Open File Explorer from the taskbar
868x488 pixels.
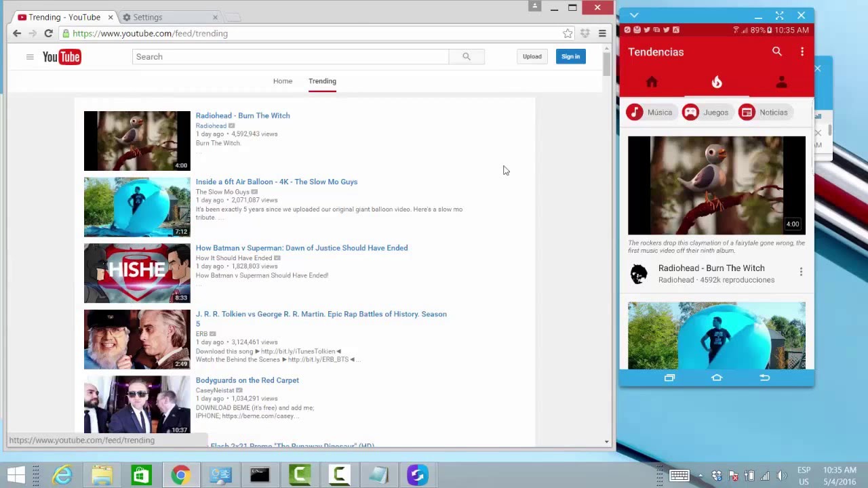[102, 475]
